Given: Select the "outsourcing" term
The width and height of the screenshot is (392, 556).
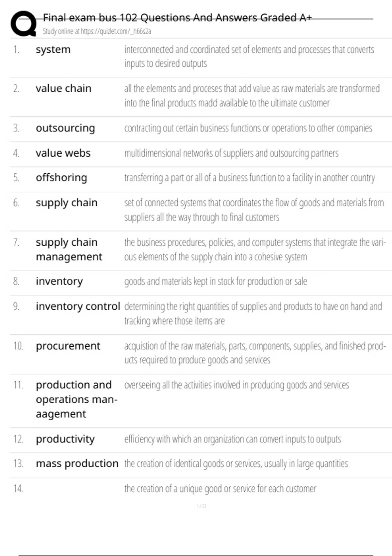Looking at the screenshot, I should tap(65, 128).
